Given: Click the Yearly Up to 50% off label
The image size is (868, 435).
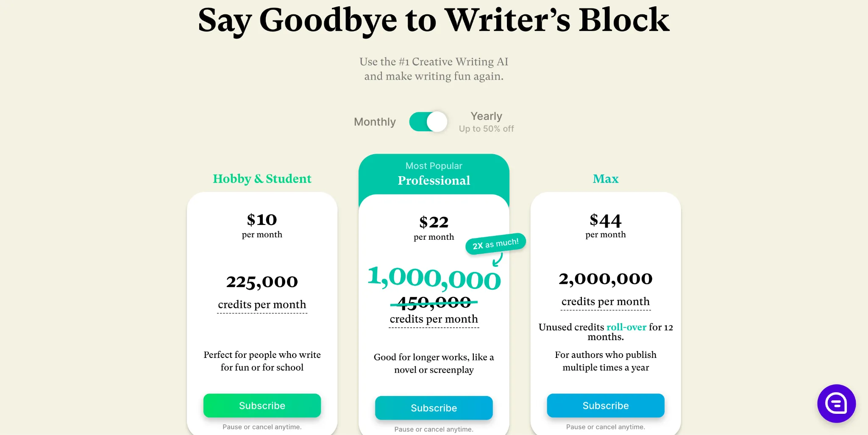Looking at the screenshot, I should [x=486, y=122].
